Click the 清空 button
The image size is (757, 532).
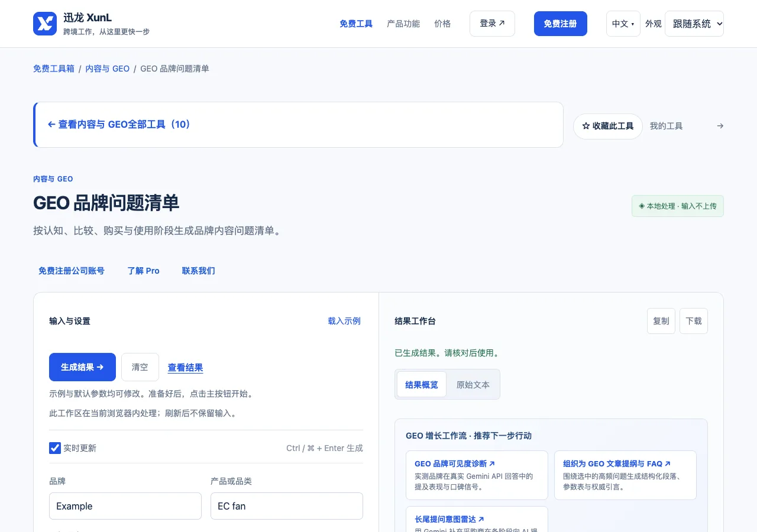click(x=140, y=367)
